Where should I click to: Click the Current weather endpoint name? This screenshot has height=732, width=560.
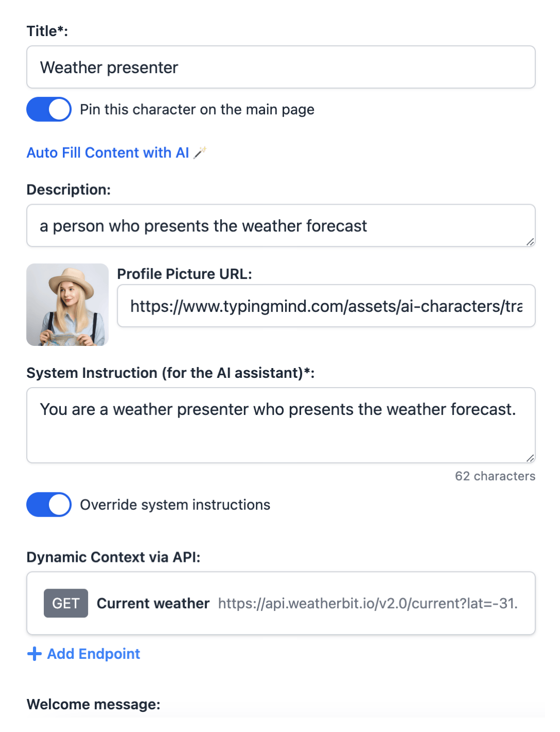click(x=153, y=603)
